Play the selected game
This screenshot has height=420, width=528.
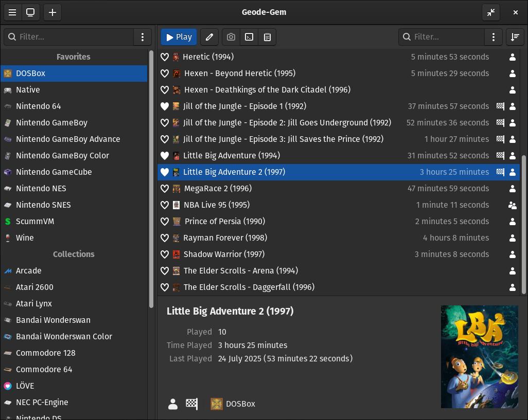[x=179, y=37]
